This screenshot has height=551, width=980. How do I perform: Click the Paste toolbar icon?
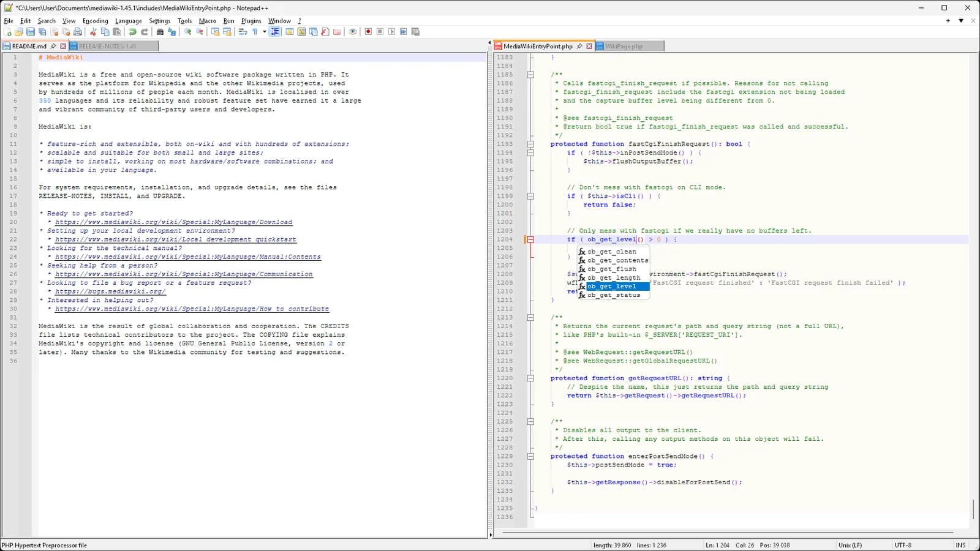pyautogui.click(x=116, y=32)
